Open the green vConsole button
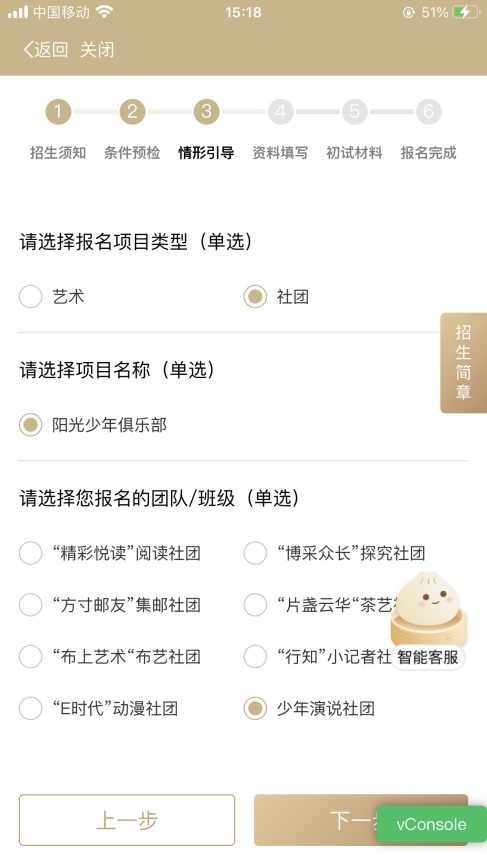The width and height of the screenshot is (487, 866). coord(431,824)
